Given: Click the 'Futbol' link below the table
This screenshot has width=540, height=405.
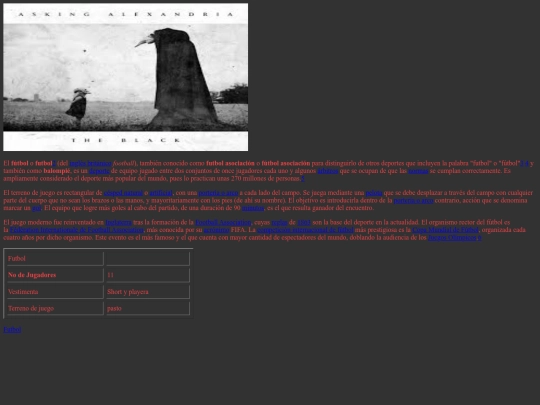Looking at the screenshot, I should pos(12,330).
